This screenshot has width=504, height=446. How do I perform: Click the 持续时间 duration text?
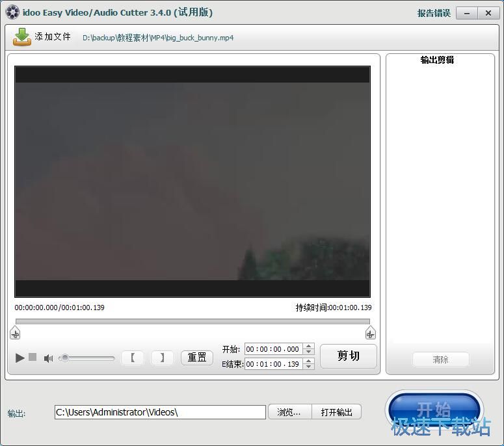pos(334,308)
